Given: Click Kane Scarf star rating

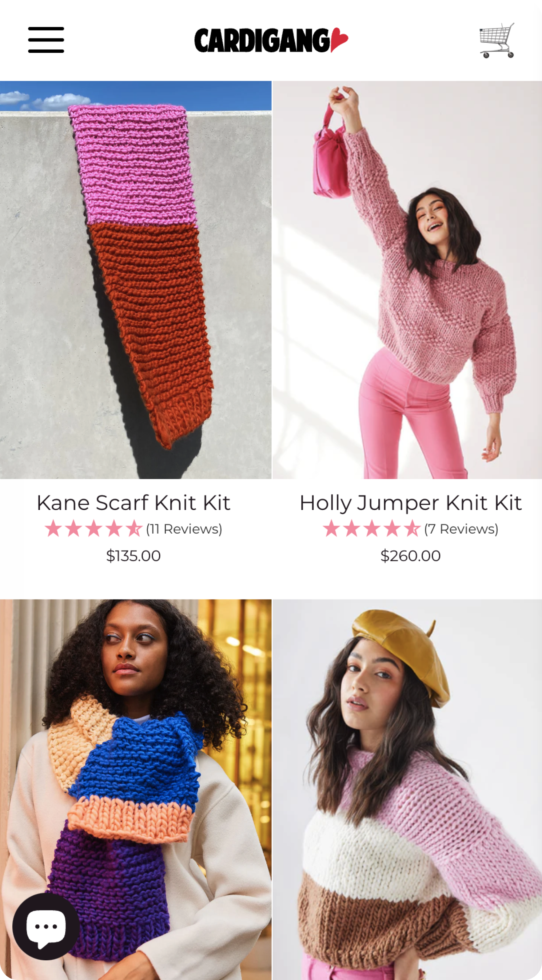Looking at the screenshot, I should [x=93, y=528].
